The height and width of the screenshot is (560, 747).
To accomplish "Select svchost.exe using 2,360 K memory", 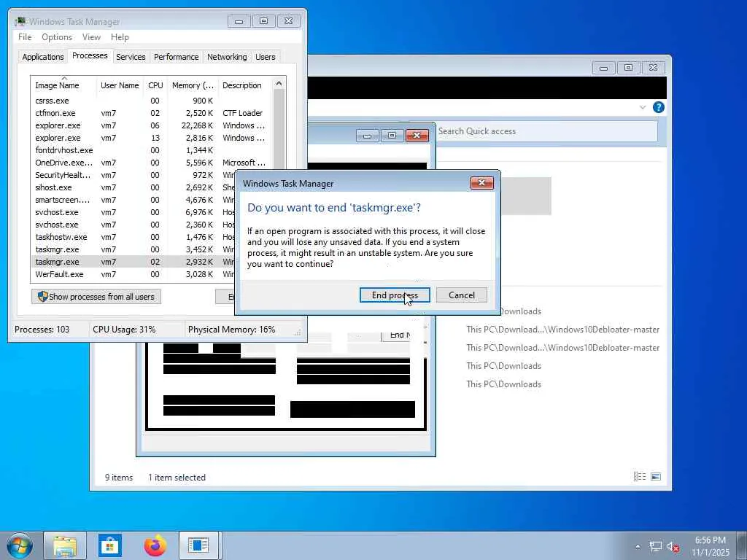I will pyautogui.click(x=133, y=225).
